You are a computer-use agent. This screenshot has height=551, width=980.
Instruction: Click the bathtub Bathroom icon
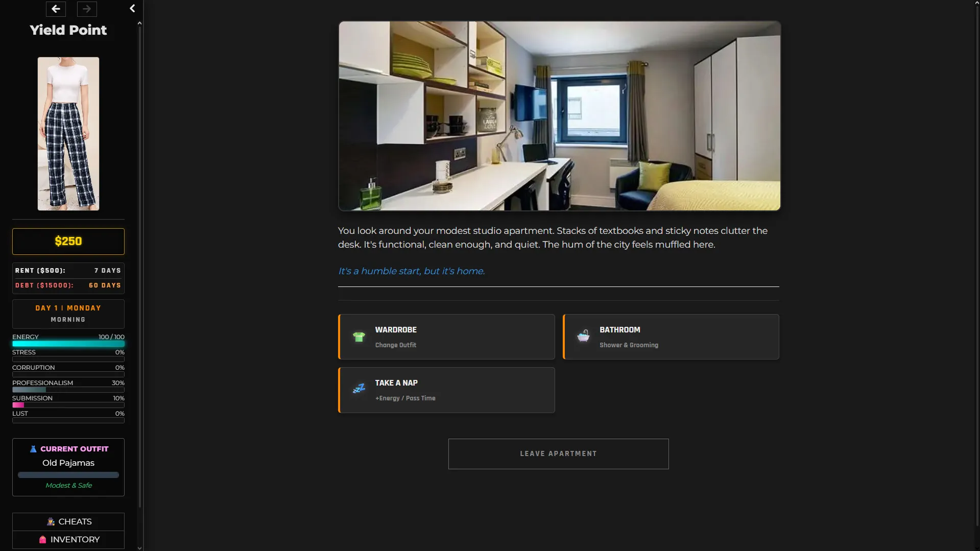click(583, 336)
